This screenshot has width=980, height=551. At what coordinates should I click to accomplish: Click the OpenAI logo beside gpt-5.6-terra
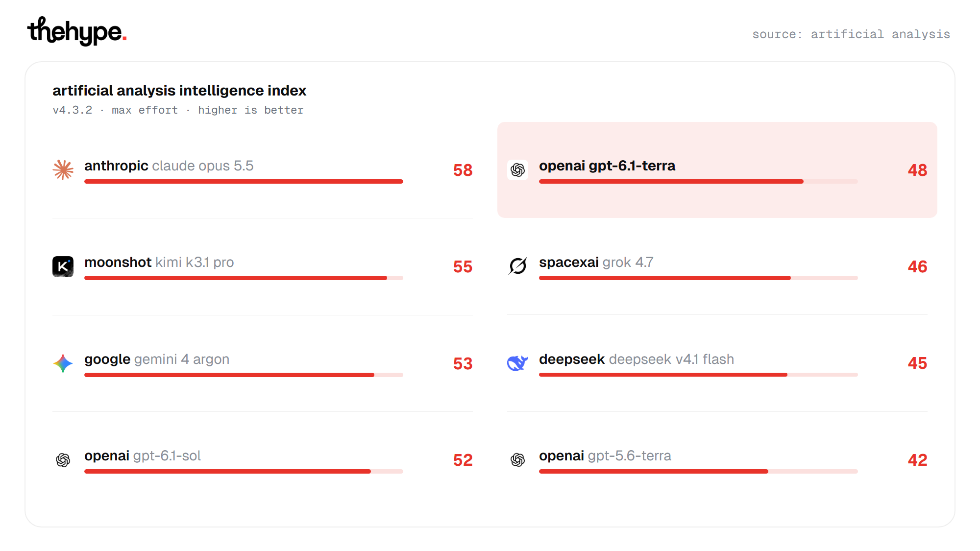(x=518, y=460)
